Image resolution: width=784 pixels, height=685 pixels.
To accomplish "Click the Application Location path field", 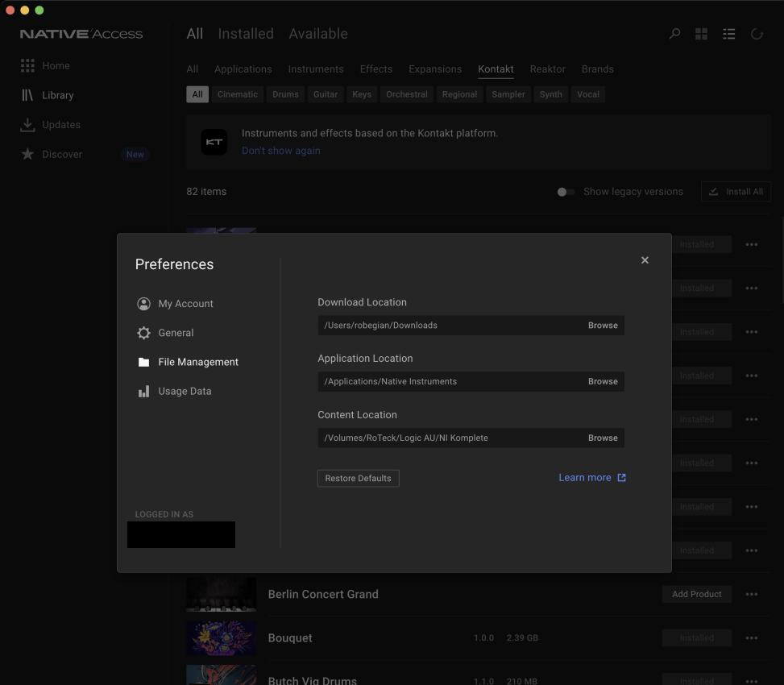I will (x=471, y=381).
